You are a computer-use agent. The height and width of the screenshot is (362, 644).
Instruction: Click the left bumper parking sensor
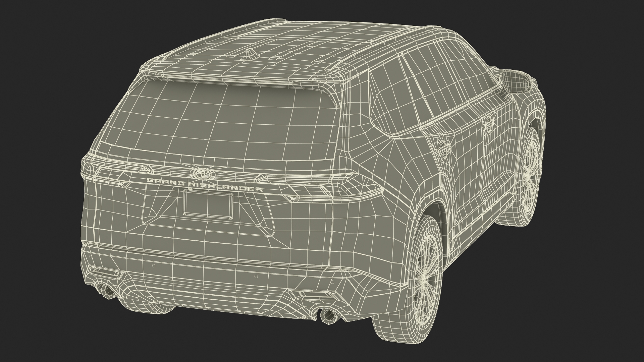(x=153, y=266)
